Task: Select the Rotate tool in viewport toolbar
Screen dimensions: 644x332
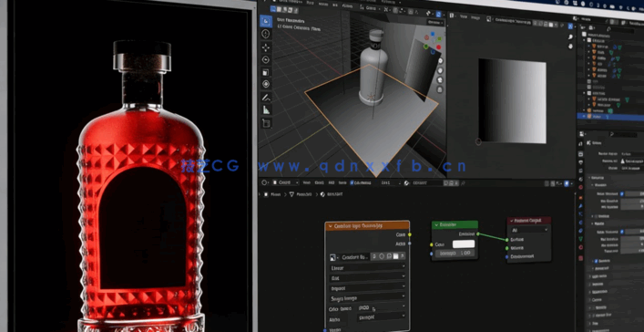Action: click(x=266, y=59)
